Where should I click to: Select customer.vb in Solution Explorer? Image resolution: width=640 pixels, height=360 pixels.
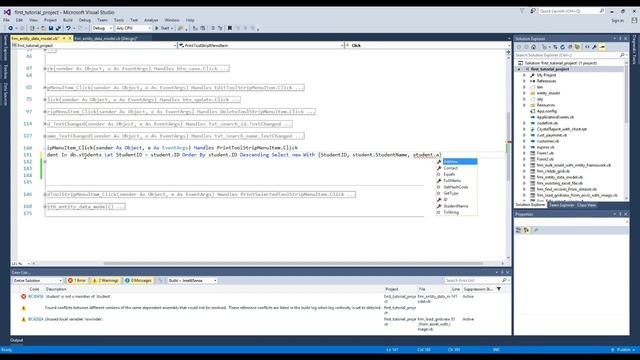[x=548, y=141]
